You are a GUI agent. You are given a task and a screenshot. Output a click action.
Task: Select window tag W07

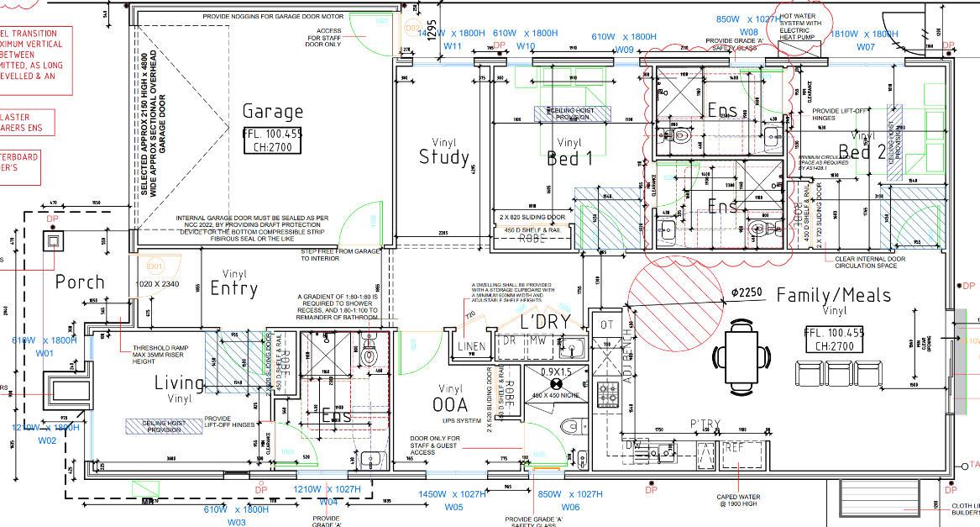(x=866, y=47)
